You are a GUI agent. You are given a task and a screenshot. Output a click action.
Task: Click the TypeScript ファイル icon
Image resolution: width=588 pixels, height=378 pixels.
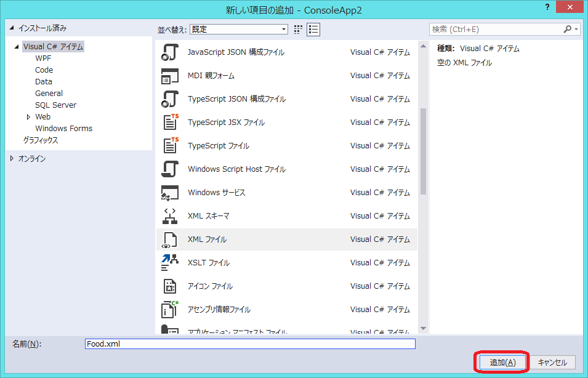(x=171, y=145)
